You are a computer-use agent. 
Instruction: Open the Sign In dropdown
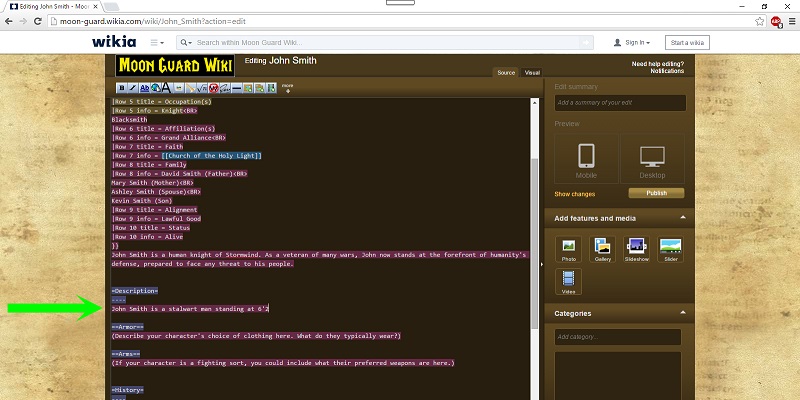coord(632,43)
